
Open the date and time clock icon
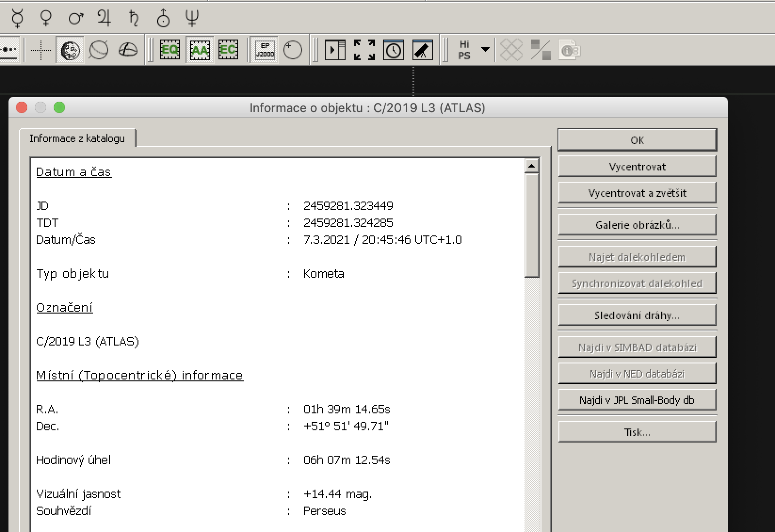point(394,50)
